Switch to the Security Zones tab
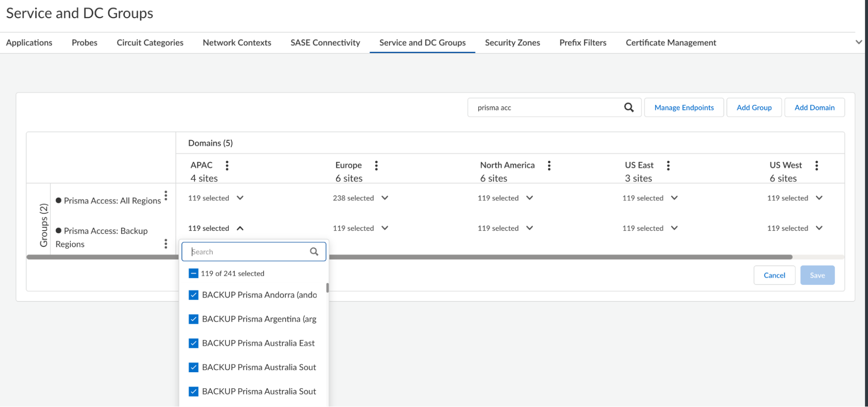The width and height of the screenshot is (868, 407). click(x=512, y=43)
